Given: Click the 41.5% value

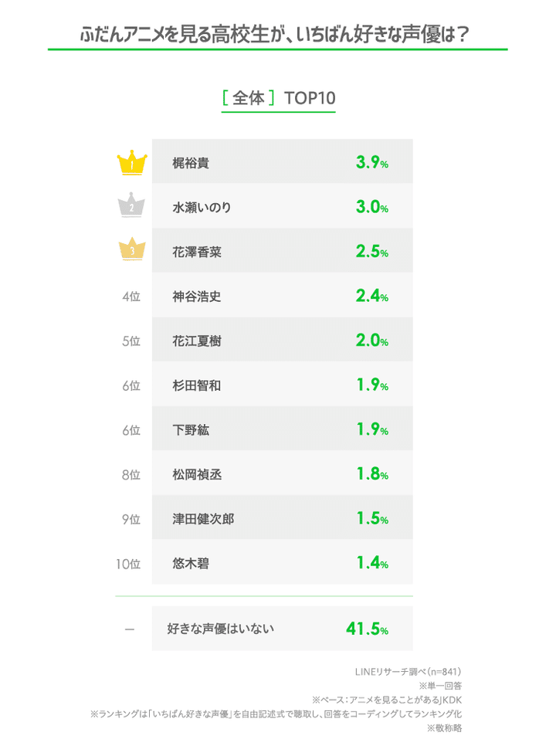Looking at the screenshot, I should 366,629.
